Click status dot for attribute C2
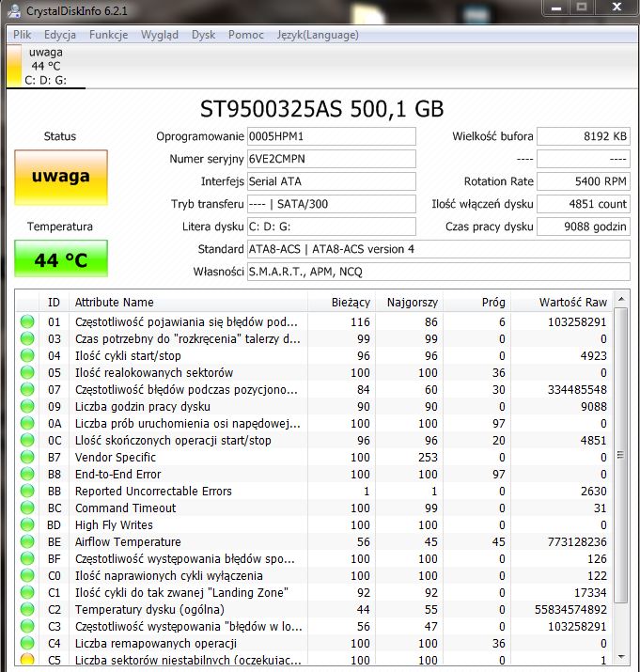 [x=27, y=609]
